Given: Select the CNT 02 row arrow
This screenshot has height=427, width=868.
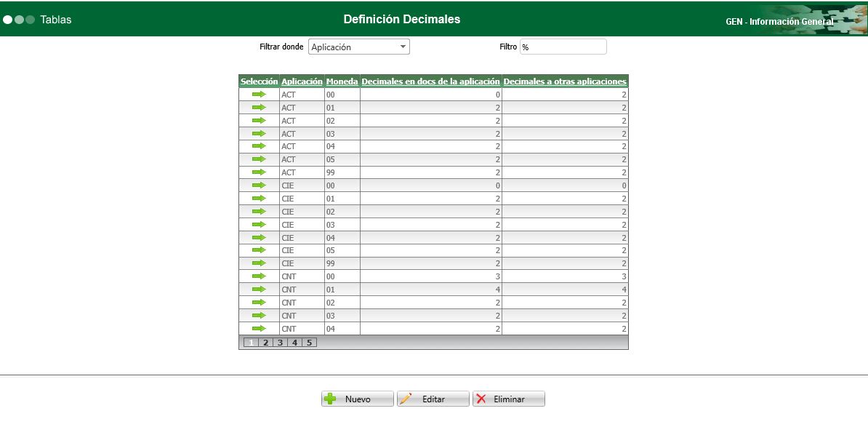Looking at the screenshot, I should pos(259,303).
